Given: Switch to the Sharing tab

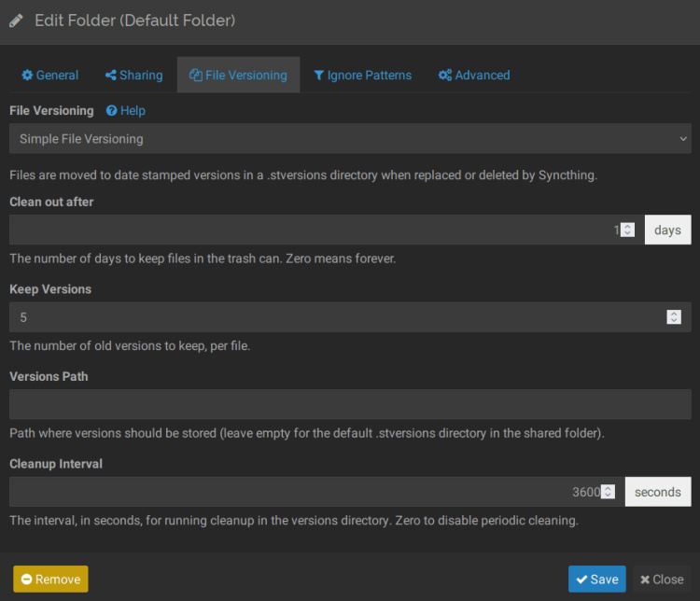Looking at the screenshot, I should pyautogui.click(x=133, y=76).
